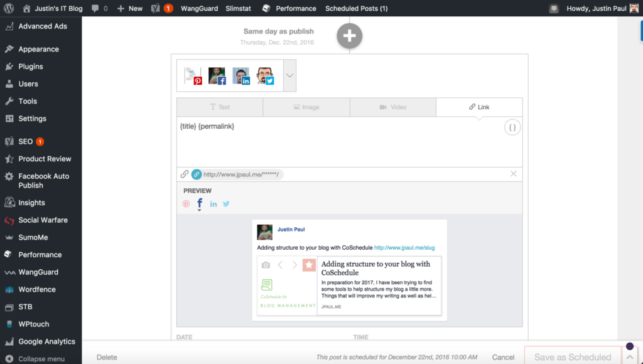Viewport: 643px width, 364px height.
Task: Switch to the Link tab
Action: coord(479,107)
